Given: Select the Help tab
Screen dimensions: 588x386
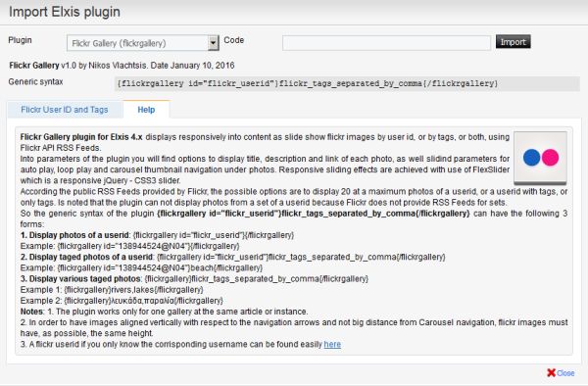Looking at the screenshot, I should 146,110.
